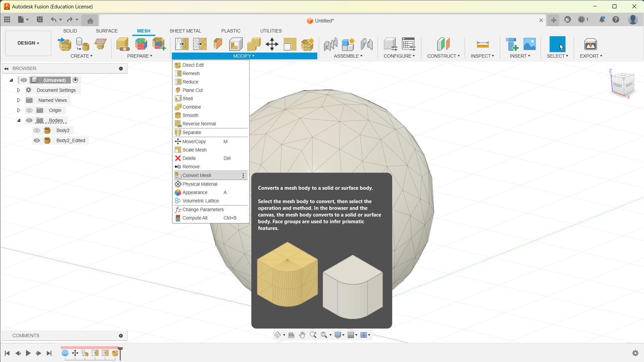
Task: Click the Pan hand tool
Action: pyautogui.click(x=302, y=335)
